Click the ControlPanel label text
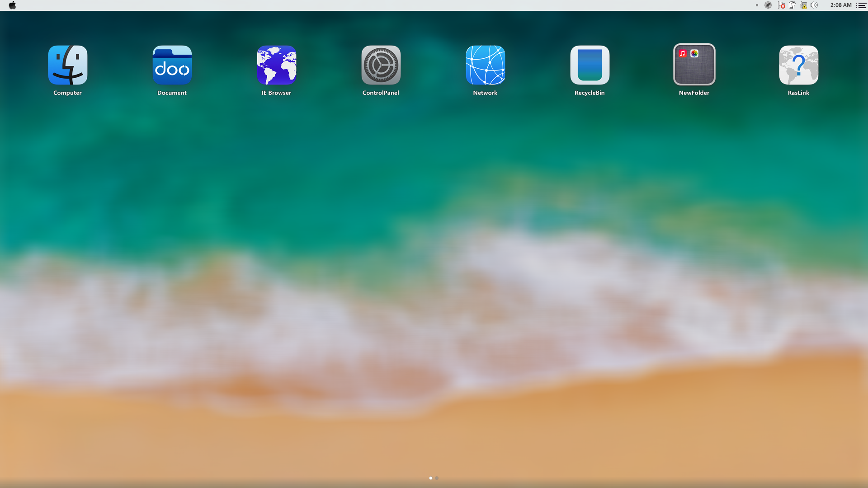Image resolution: width=868 pixels, height=488 pixels. [x=381, y=93]
